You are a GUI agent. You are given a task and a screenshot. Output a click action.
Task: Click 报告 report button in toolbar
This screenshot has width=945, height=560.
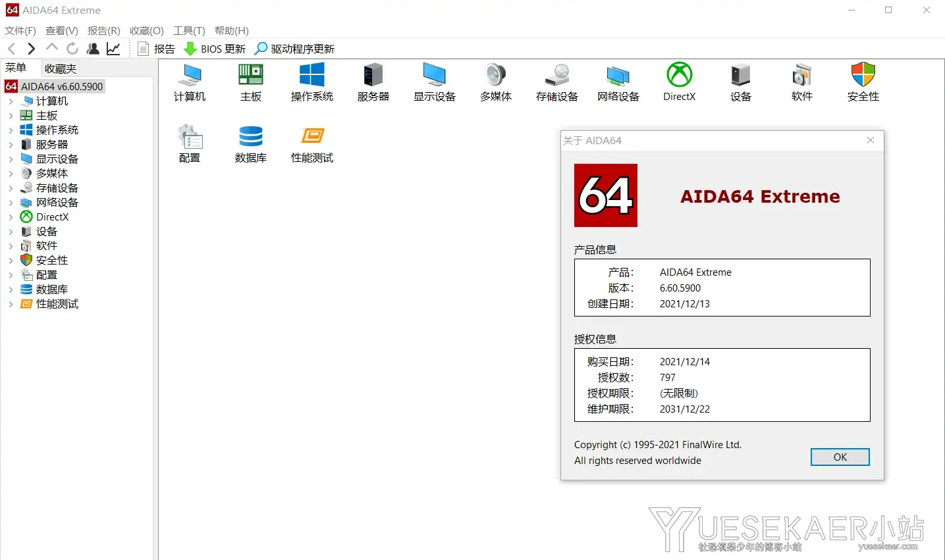click(x=157, y=49)
